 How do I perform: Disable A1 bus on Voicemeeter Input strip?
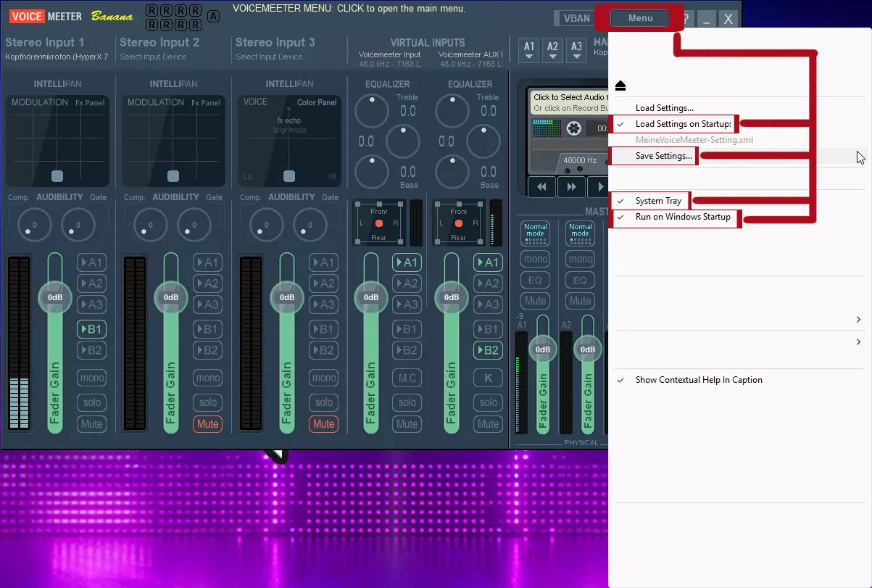[x=407, y=262]
